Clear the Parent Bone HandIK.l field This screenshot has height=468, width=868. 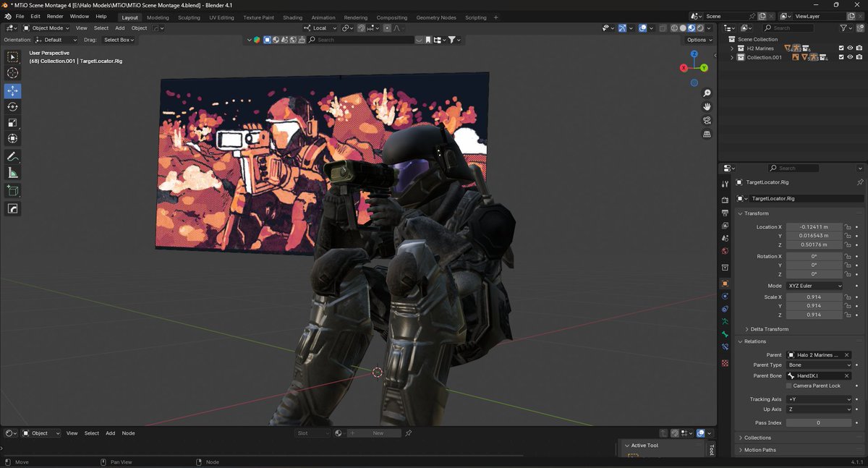(846, 375)
